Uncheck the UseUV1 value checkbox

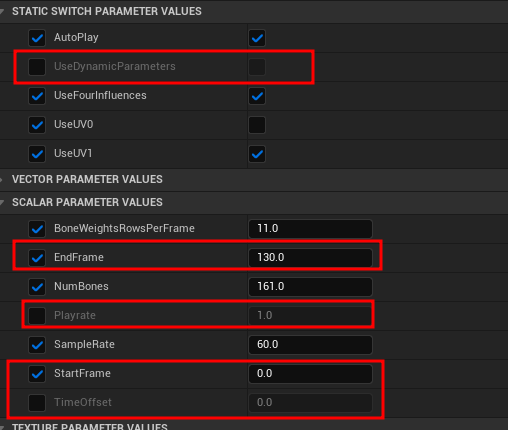(x=257, y=154)
